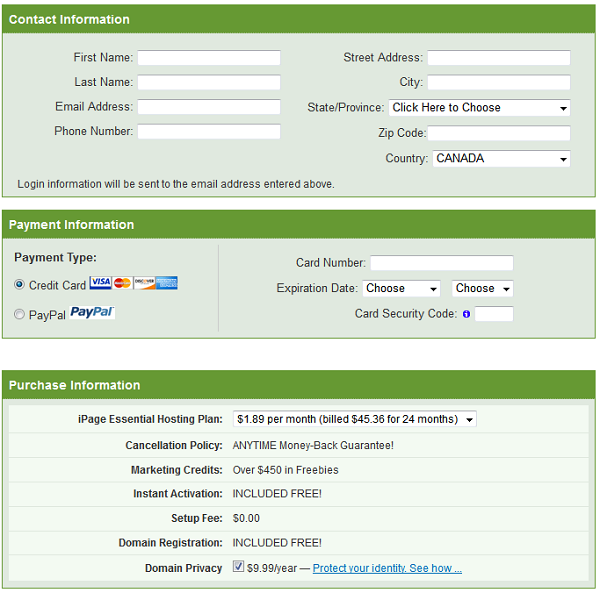
Task: Open the Card Security Code info icon
Action: point(466,314)
